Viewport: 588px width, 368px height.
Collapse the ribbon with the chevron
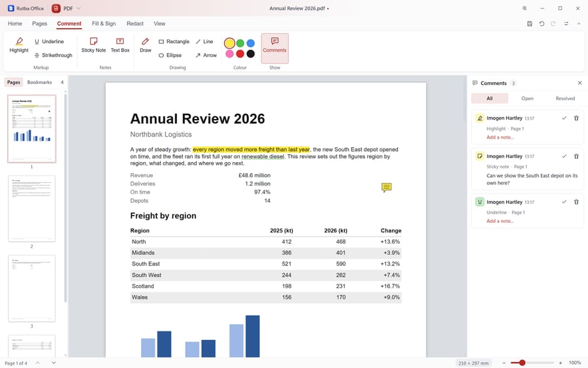(x=579, y=24)
